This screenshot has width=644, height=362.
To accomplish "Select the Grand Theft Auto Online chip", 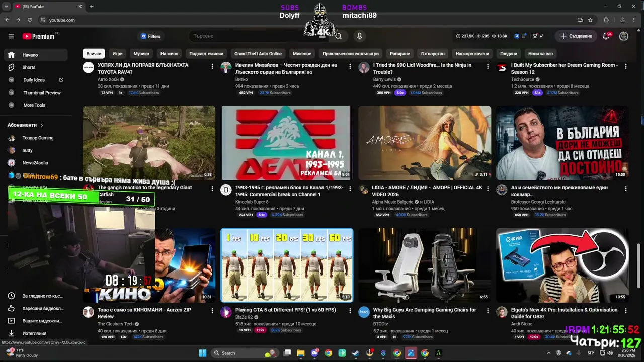I will [x=258, y=54].
